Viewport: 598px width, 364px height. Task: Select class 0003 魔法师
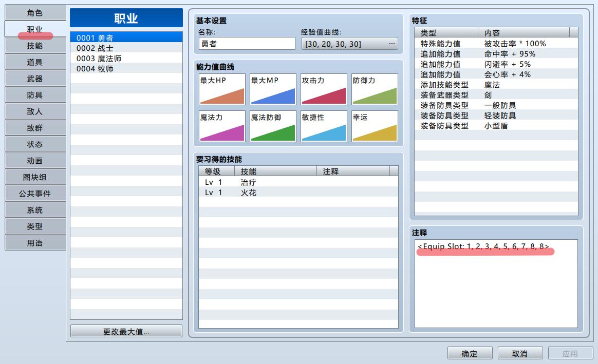126,59
